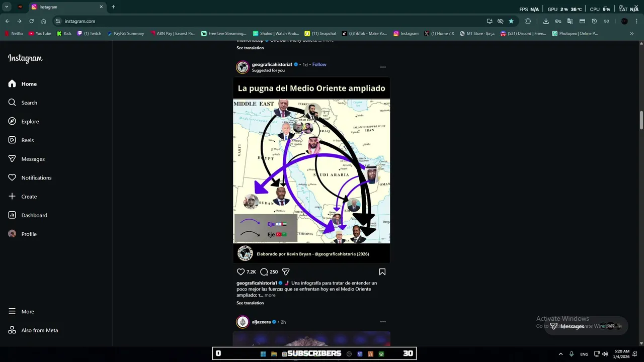This screenshot has height=362, width=644.
Task: Open the Middle East infographic image
Action: pyautogui.click(x=311, y=170)
